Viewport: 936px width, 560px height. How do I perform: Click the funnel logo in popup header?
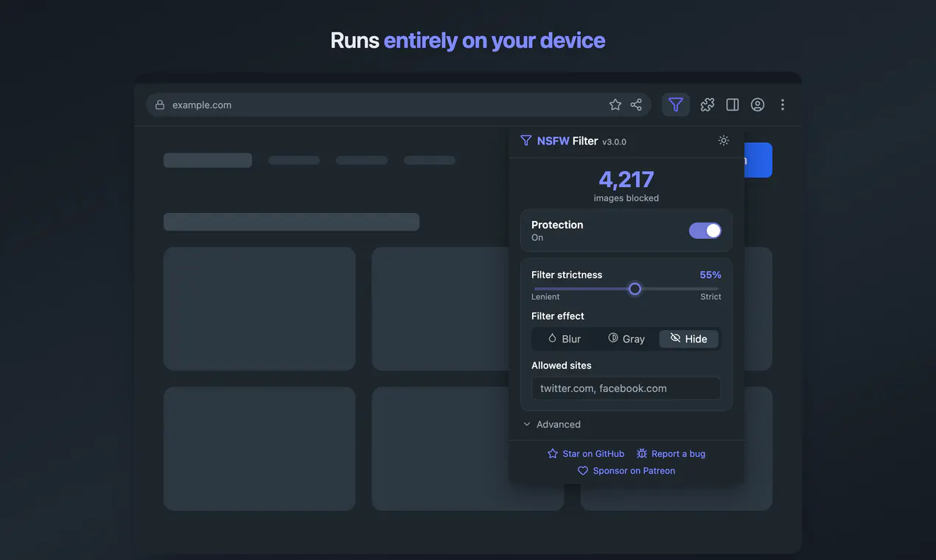click(526, 141)
